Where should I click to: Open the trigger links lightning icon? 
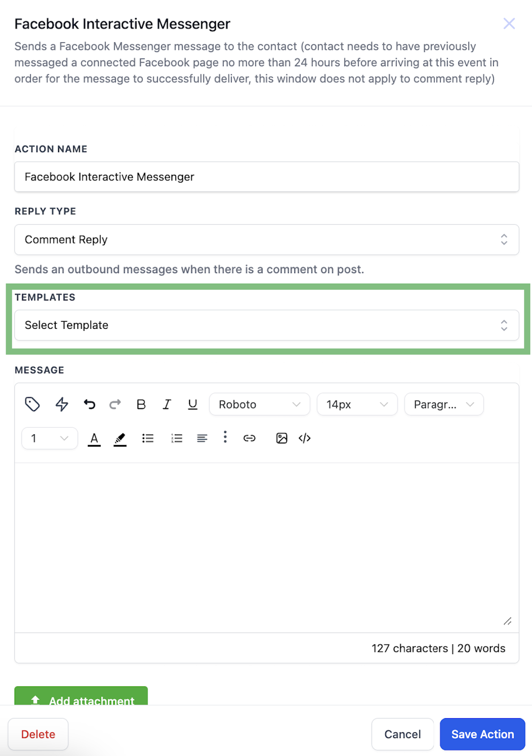(x=62, y=404)
